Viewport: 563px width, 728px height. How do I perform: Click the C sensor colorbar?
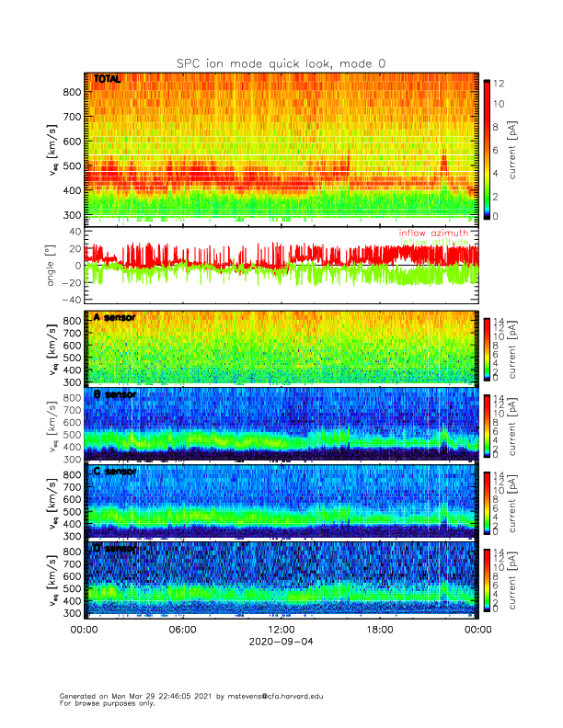pos(487,502)
